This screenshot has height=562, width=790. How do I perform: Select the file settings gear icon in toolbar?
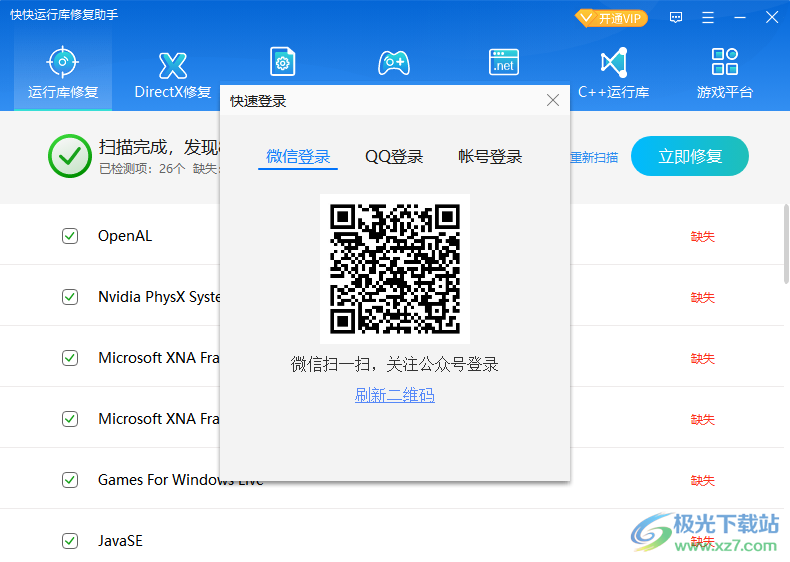click(283, 61)
